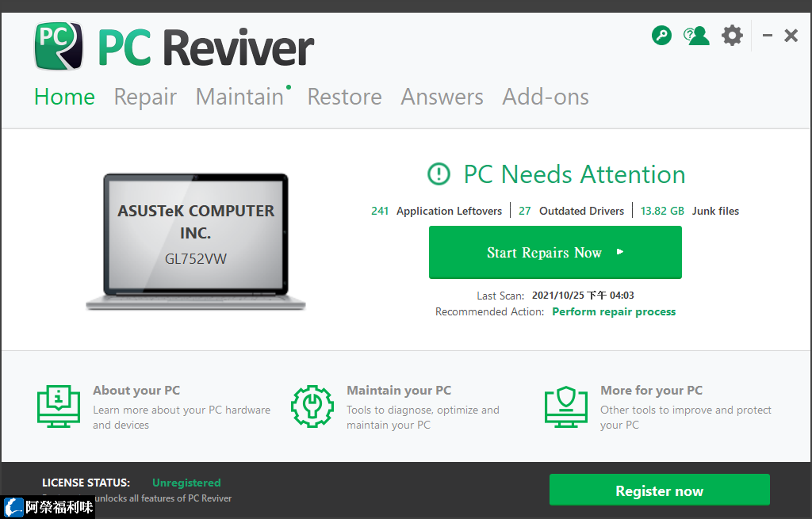This screenshot has height=519, width=812.
Task: Open the Maintain tab
Action: pos(239,97)
